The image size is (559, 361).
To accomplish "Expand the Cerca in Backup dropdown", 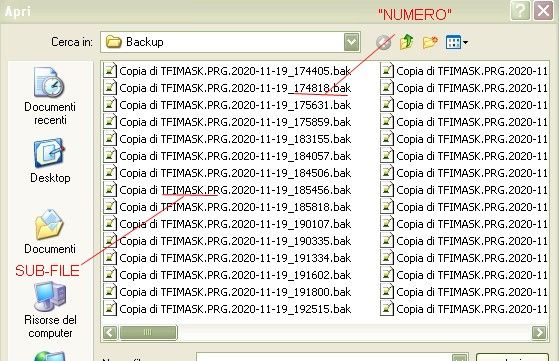I will tap(352, 42).
